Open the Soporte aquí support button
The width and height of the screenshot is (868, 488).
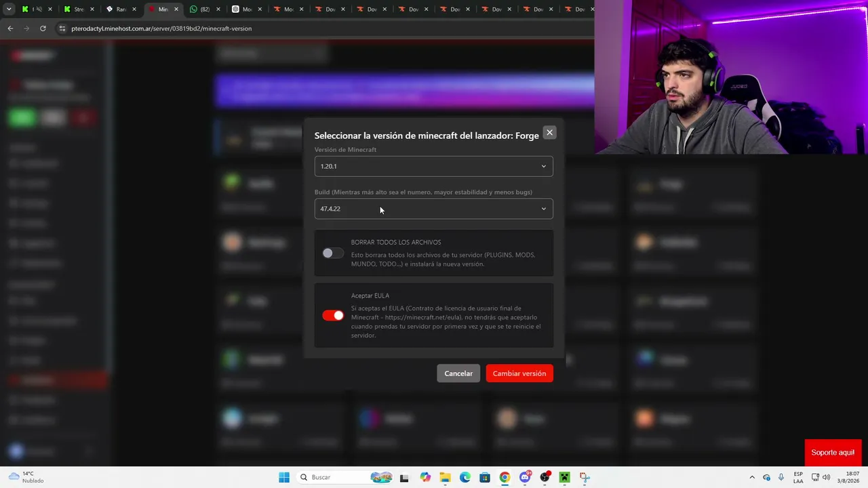833,453
